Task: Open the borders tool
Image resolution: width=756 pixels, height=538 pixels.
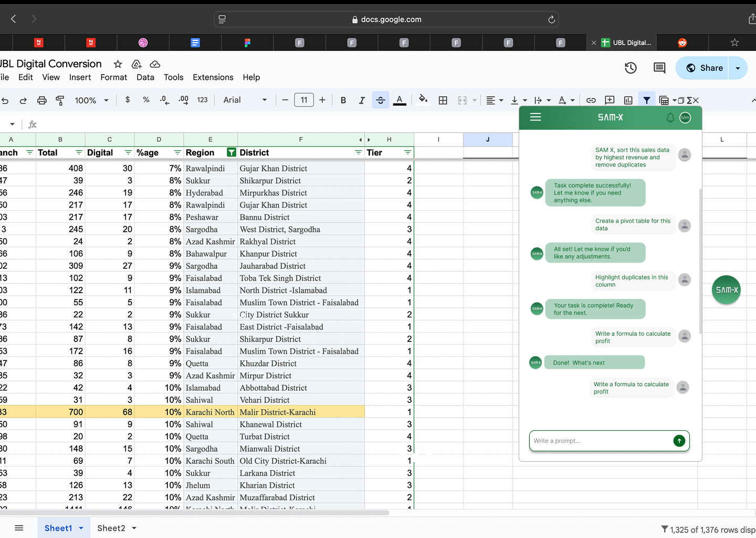Action: point(443,100)
